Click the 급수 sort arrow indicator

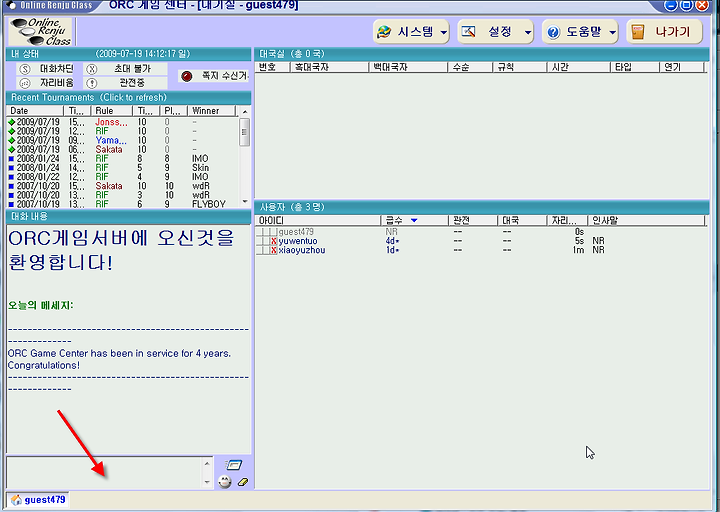414,220
